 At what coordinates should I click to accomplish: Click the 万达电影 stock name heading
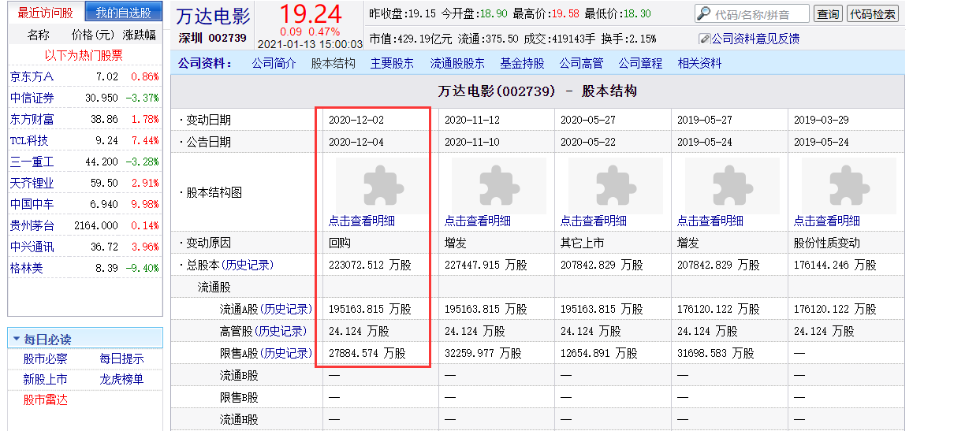213,16
